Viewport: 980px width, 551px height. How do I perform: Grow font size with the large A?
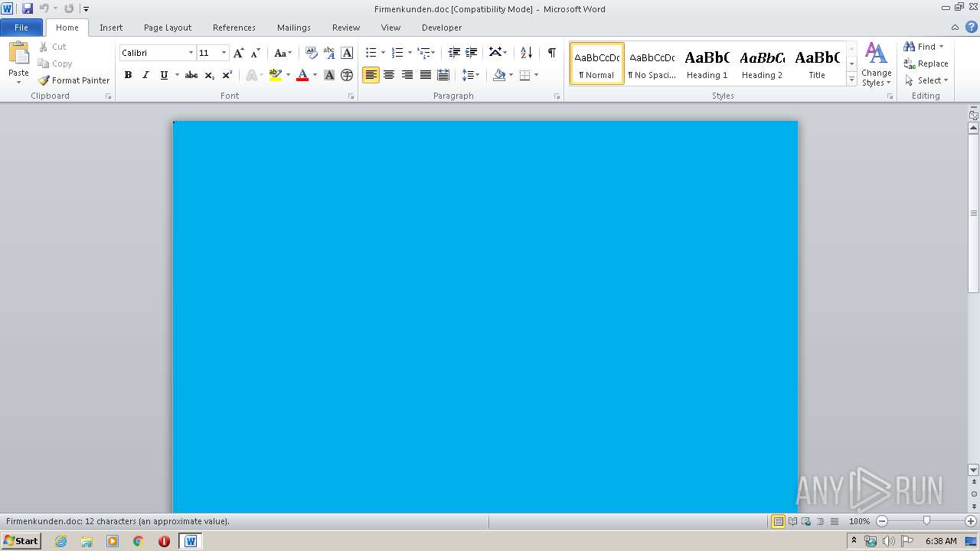point(239,53)
